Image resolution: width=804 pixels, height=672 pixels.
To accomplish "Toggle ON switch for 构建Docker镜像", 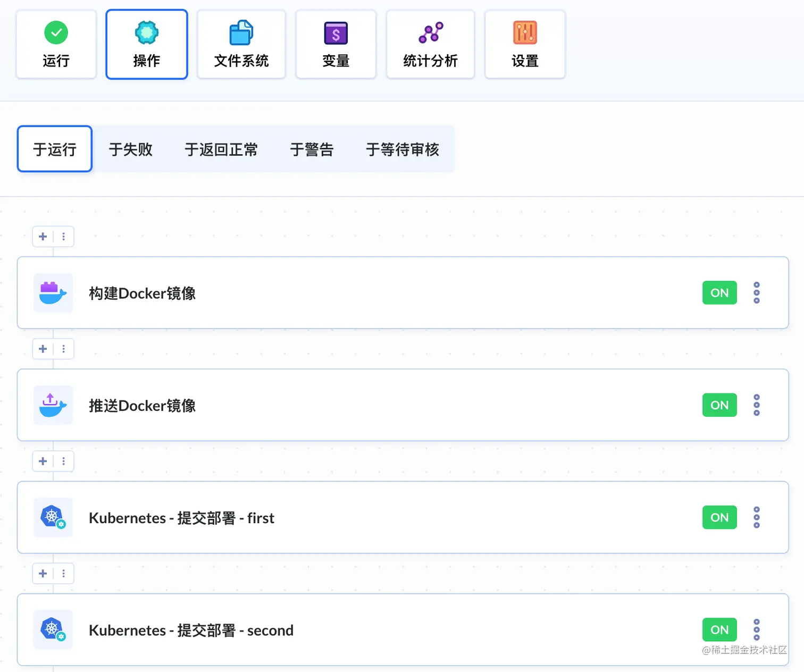I will 719,292.
